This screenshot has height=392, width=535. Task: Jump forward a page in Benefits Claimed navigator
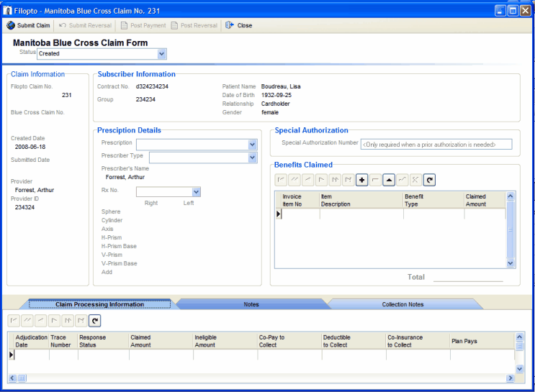[x=335, y=180]
